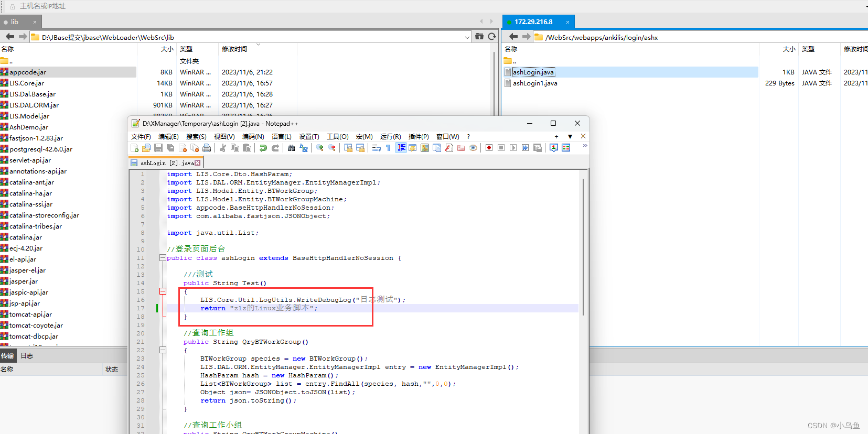Open the 编码(N) menu
Viewport: 868px width, 434px height.
click(253, 137)
